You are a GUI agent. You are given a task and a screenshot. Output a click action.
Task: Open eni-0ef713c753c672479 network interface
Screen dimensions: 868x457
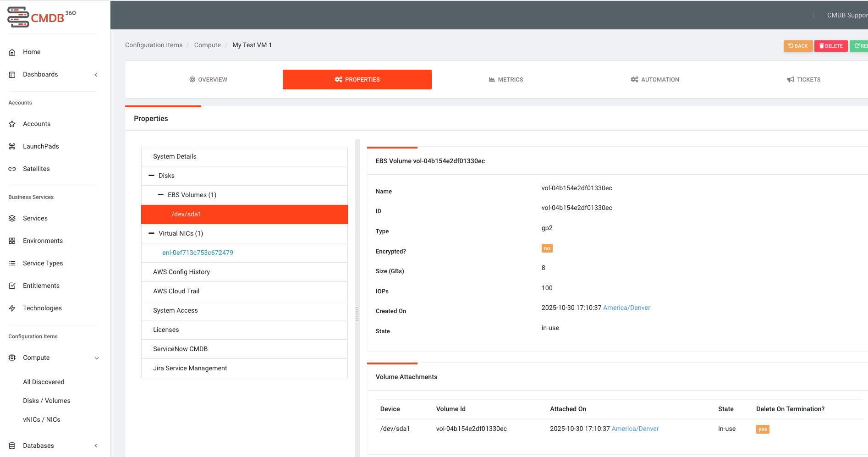coord(198,253)
